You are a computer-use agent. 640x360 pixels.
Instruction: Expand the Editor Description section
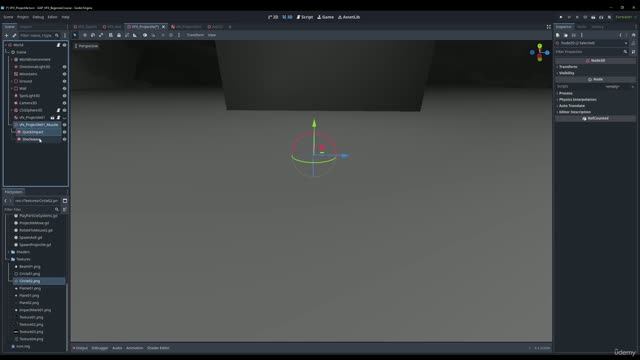click(574, 112)
